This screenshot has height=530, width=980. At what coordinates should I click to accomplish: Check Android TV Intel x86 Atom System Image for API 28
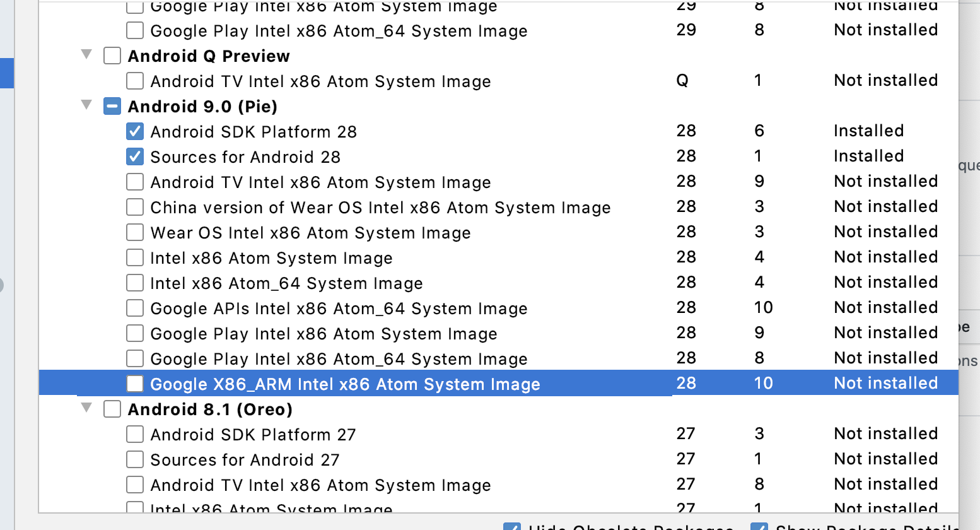134,182
